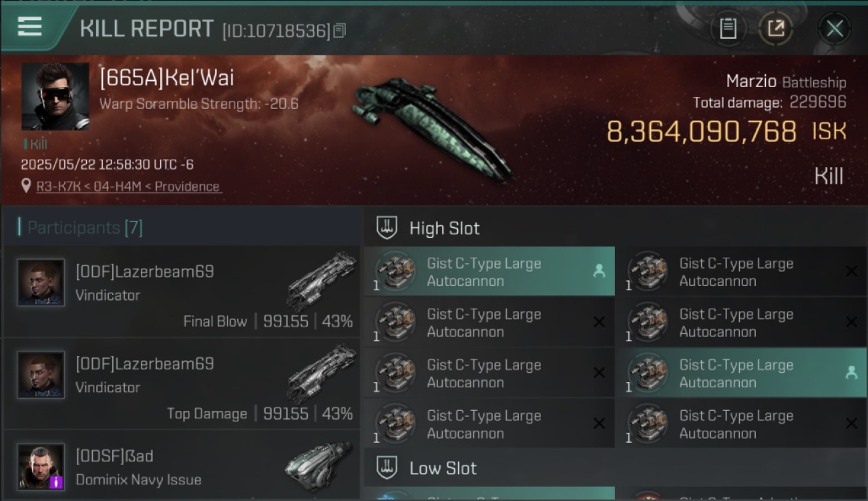Copy the kill report ID

(339, 31)
